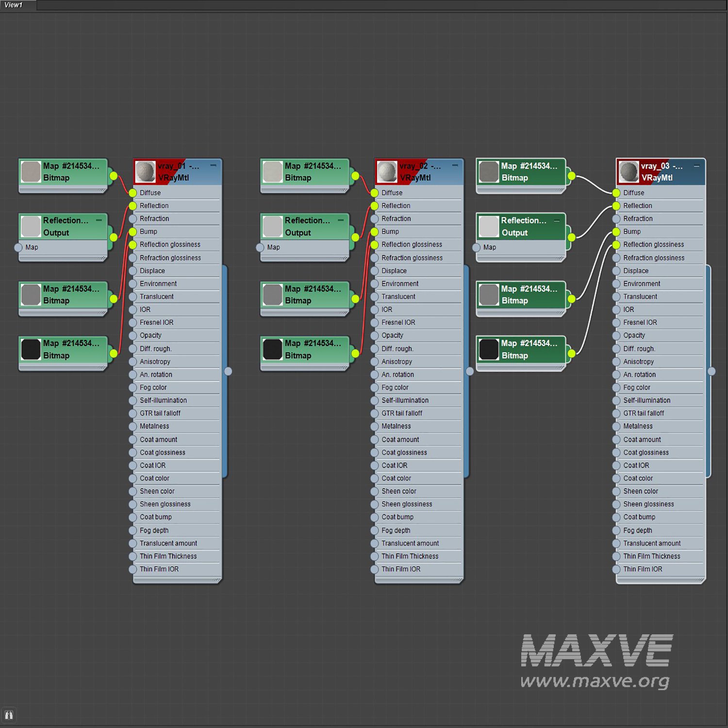728x728 pixels.
Task: Click the vray_03 material sphere preview
Action: click(x=629, y=172)
